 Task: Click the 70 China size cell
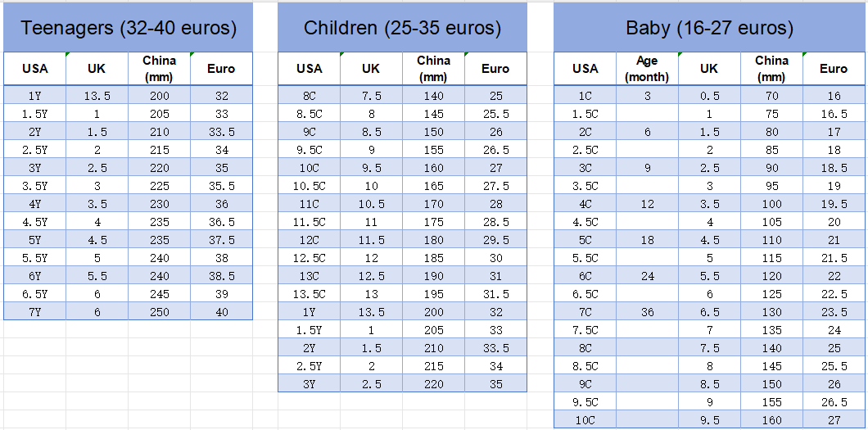(x=771, y=96)
